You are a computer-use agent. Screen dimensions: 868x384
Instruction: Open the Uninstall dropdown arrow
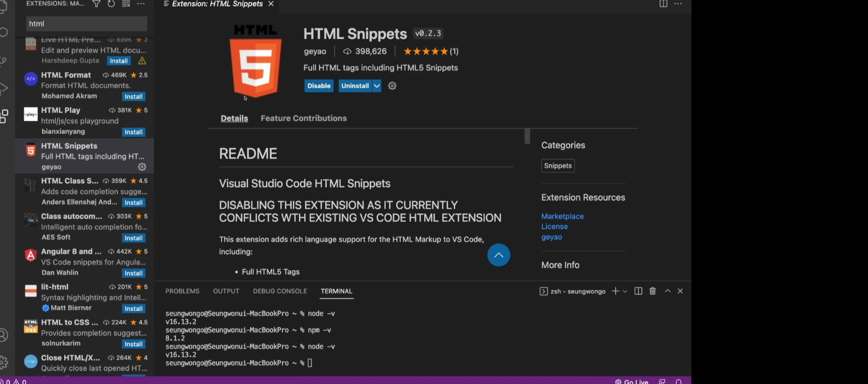click(377, 86)
